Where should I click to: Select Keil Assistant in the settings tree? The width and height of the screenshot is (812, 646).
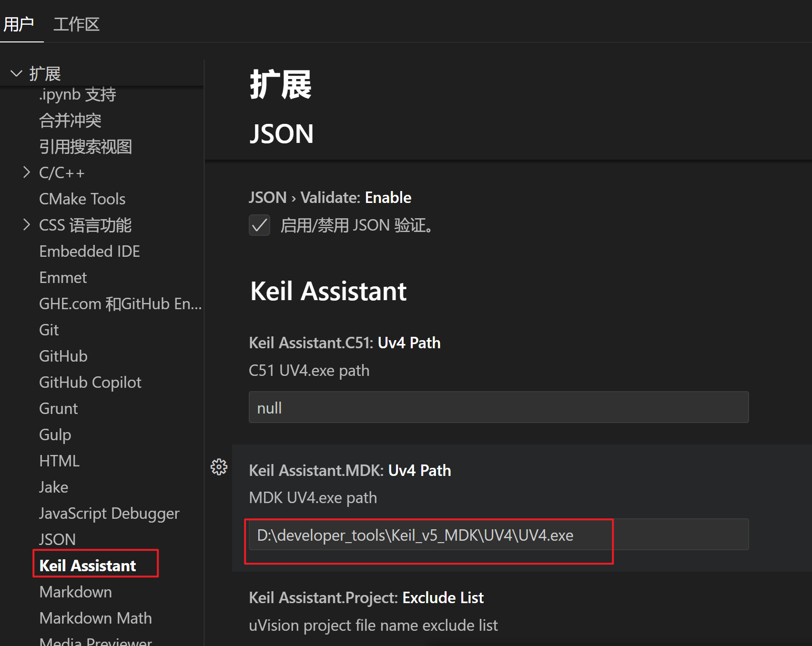[x=88, y=566]
